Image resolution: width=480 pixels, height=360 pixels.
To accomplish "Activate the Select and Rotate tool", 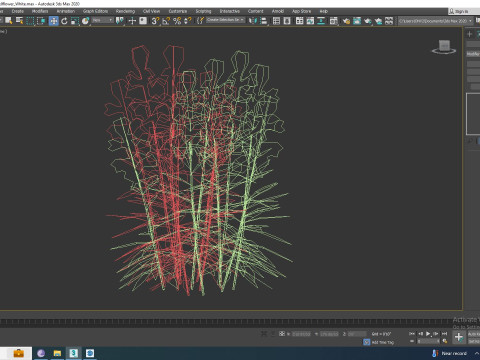I will 64,21.
